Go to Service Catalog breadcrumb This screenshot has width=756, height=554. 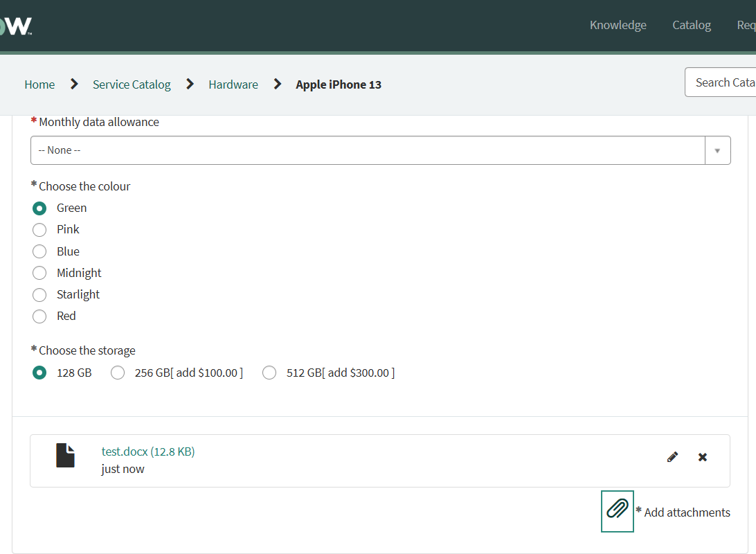click(132, 84)
